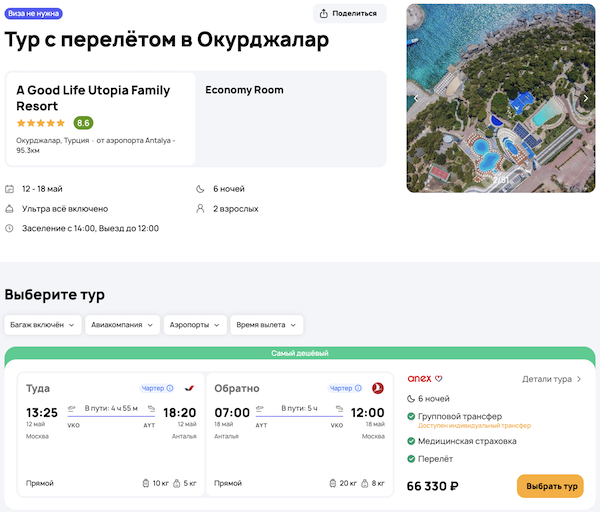
Task: Click the Чартер info badge on Обратно flight
Action: (345, 388)
